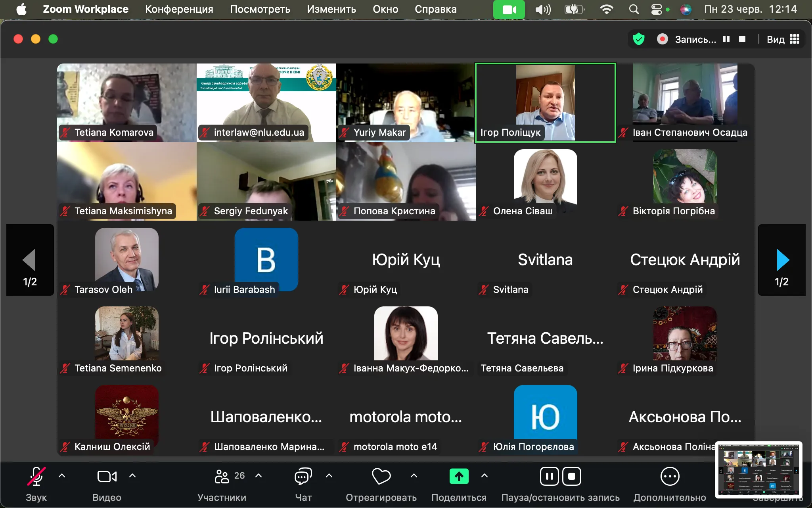Go to next page of participants
Image resolution: width=812 pixels, height=508 pixels.
tap(782, 260)
